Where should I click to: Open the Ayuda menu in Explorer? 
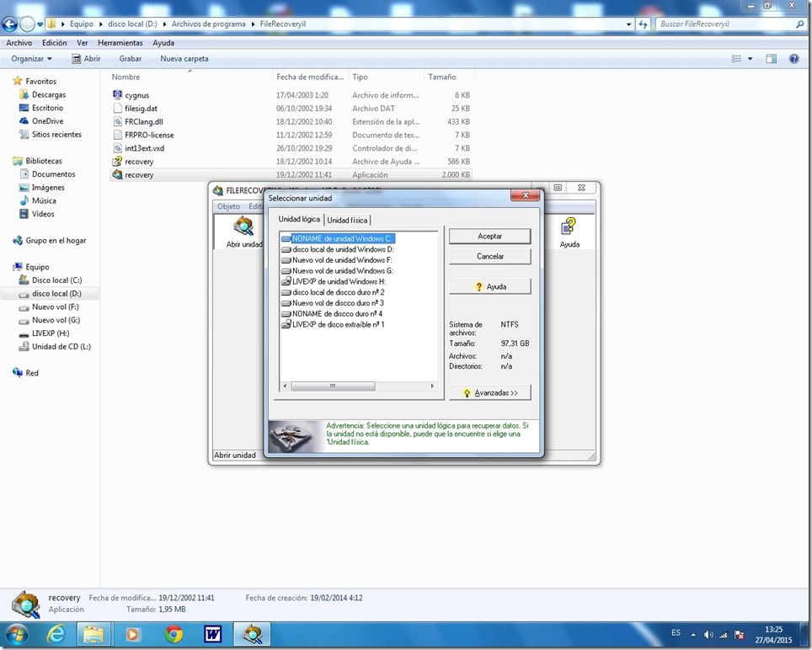point(163,43)
